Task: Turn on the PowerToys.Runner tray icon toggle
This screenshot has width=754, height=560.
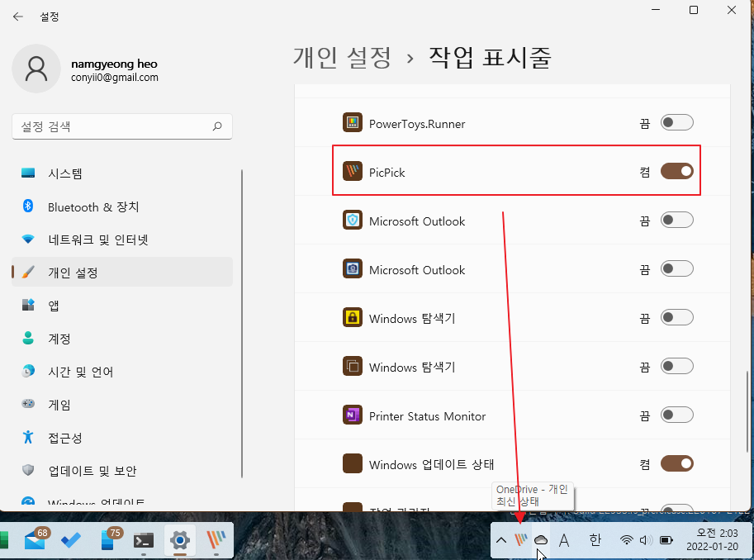Action: coord(676,123)
